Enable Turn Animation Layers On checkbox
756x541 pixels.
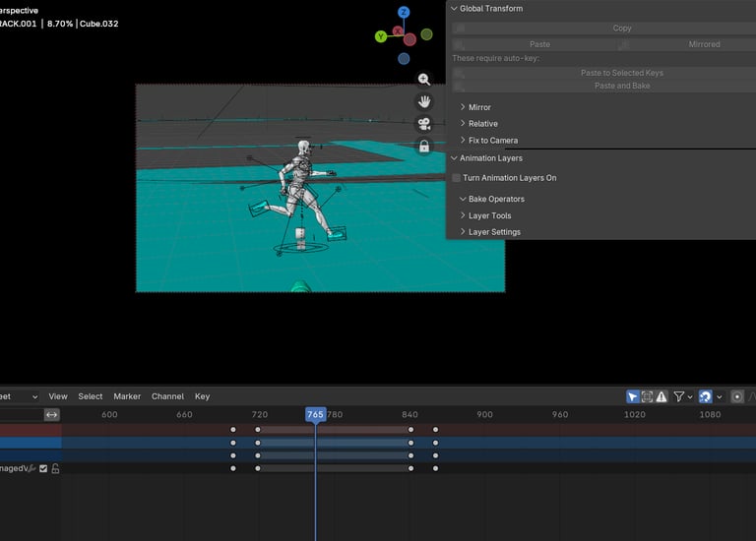(x=456, y=178)
